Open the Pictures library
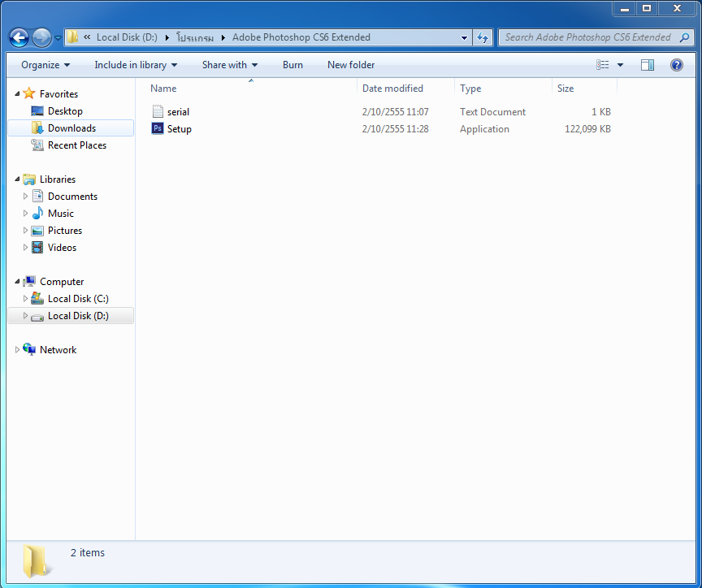 [65, 231]
